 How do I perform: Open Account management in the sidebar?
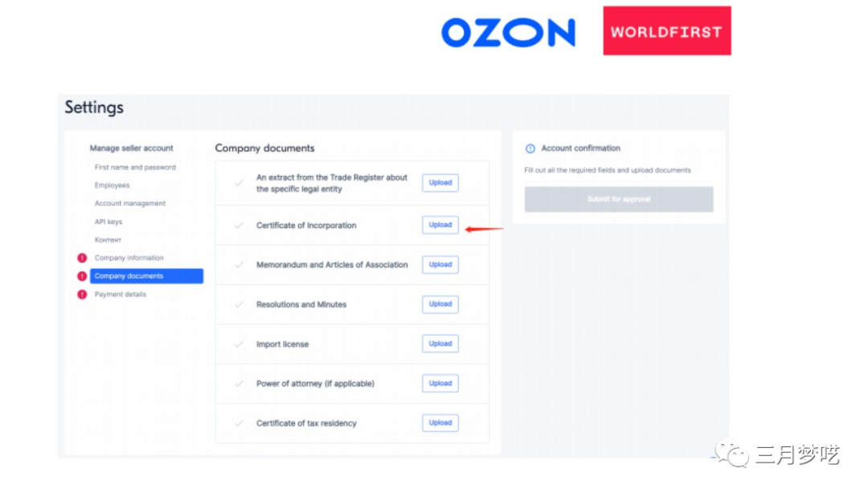click(130, 204)
